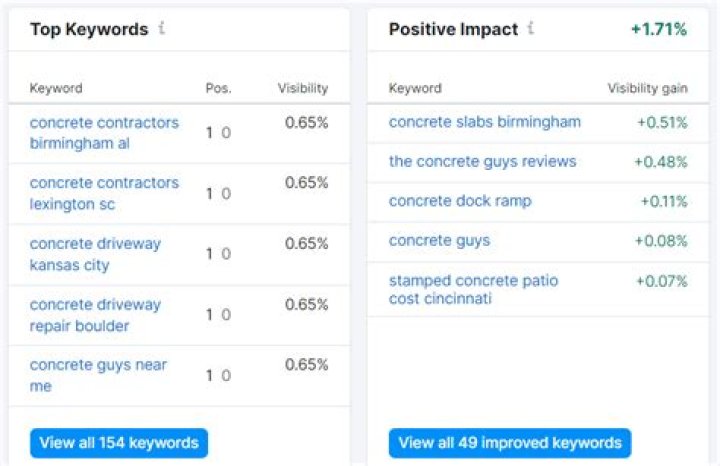
Task: Click the Top Keywords info icon
Action: click(161, 29)
